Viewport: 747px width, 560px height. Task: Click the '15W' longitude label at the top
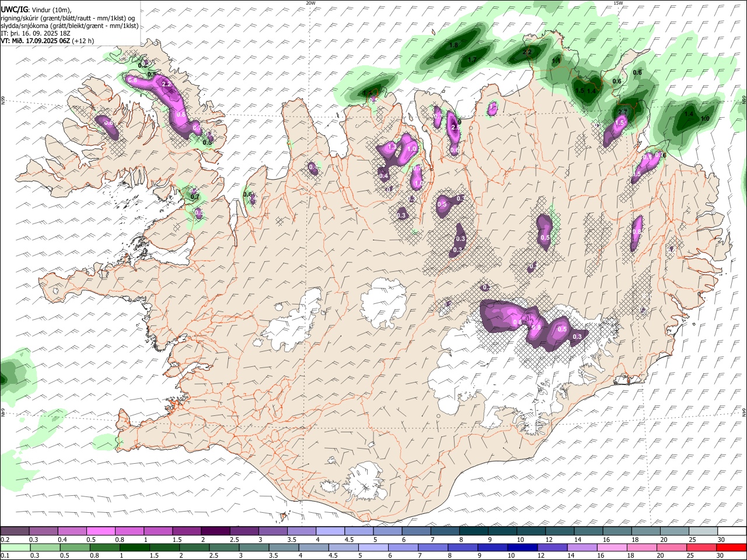pos(618,3)
